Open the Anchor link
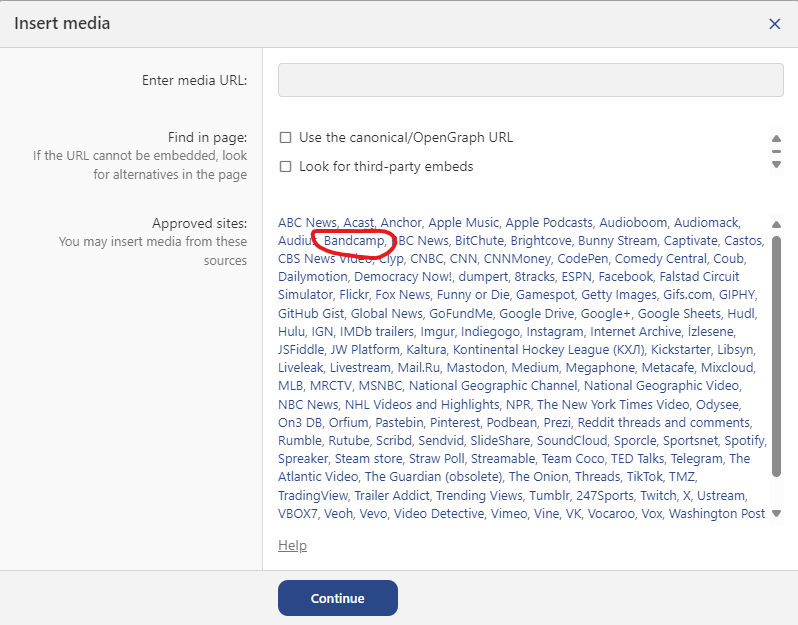This screenshot has height=625, width=798. coord(401,222)
